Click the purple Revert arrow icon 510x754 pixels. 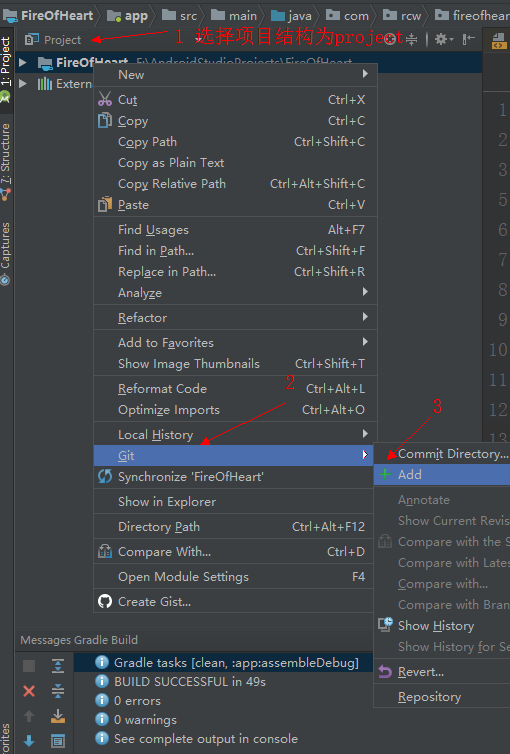pos(385,671)
